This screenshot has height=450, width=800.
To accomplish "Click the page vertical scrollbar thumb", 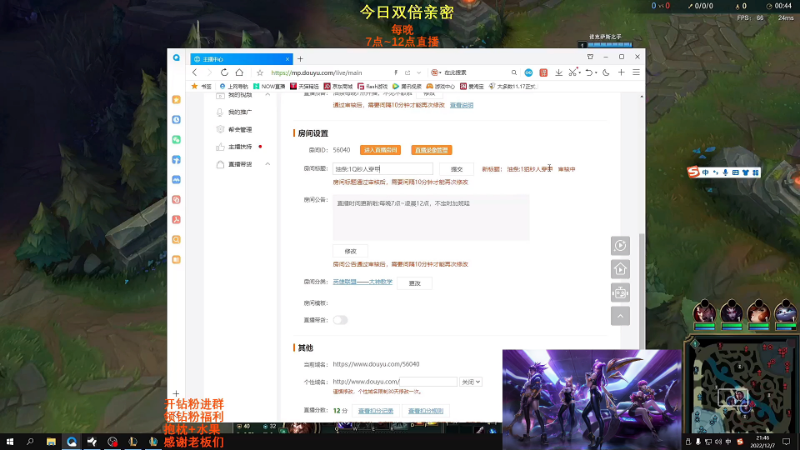I will click(x=642, y=291).
